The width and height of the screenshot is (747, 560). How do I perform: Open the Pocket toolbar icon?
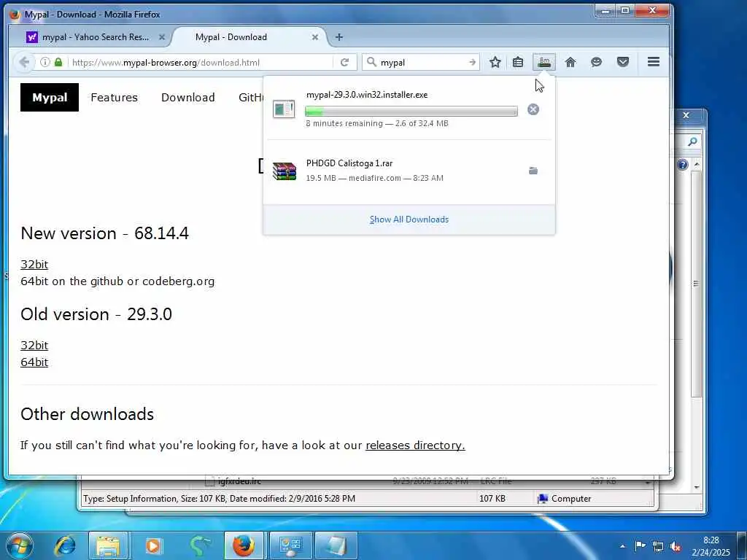(x=623, y=62)
